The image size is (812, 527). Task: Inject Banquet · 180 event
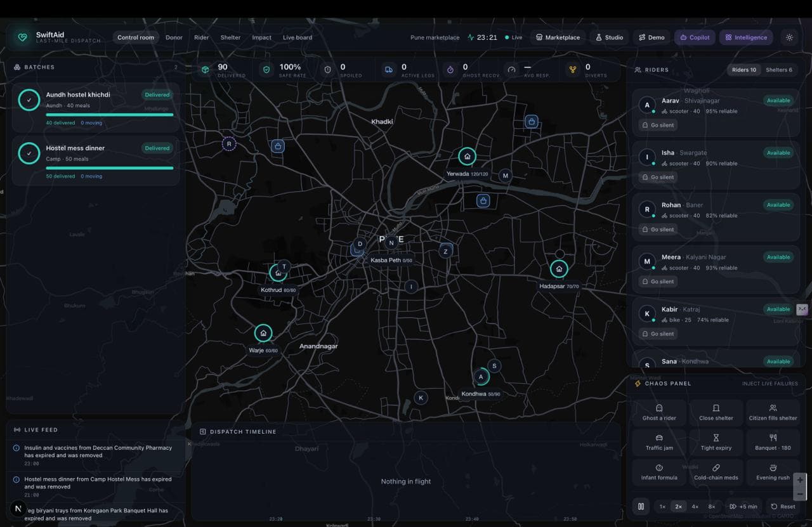(x=773, y=442)
